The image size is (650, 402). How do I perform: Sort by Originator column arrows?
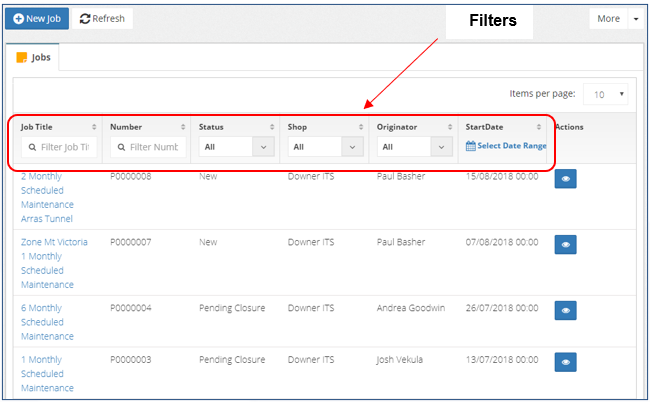point(450,127)
